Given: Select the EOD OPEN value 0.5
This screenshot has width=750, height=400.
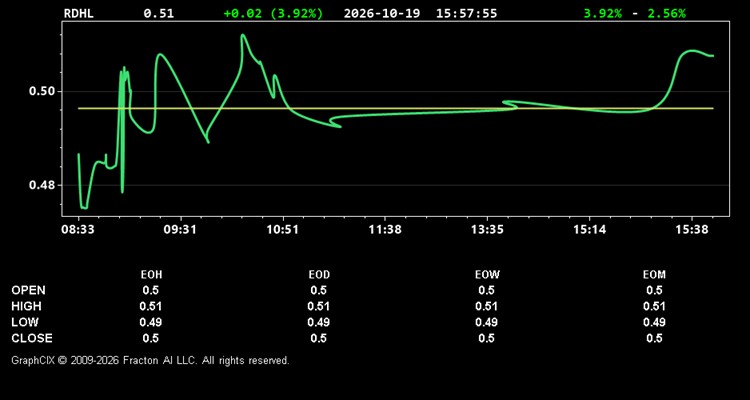Looking at the screenshot, I should (319, 290).
